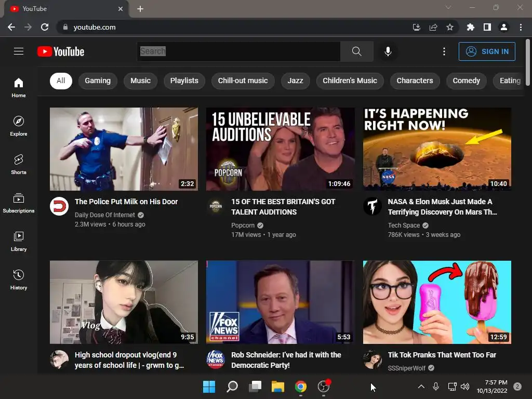Open YouTube settings three-dot menu

click(444, 51)
